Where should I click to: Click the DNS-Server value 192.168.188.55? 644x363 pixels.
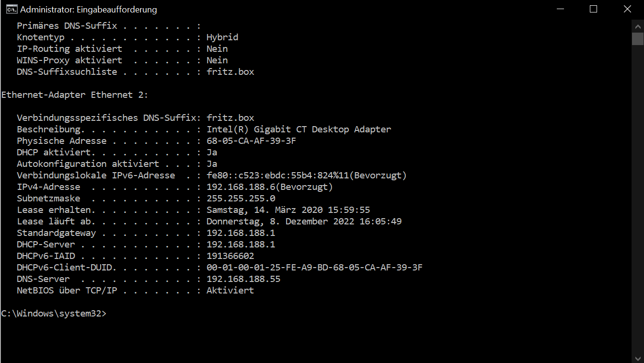pyautogui.click(x=243, y=279)
